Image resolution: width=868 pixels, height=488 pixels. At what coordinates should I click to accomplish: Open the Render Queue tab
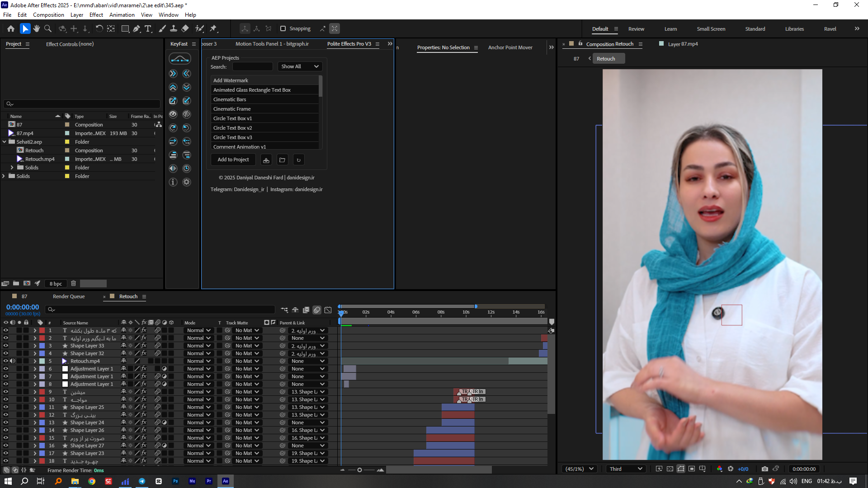(x=69, y=296)
